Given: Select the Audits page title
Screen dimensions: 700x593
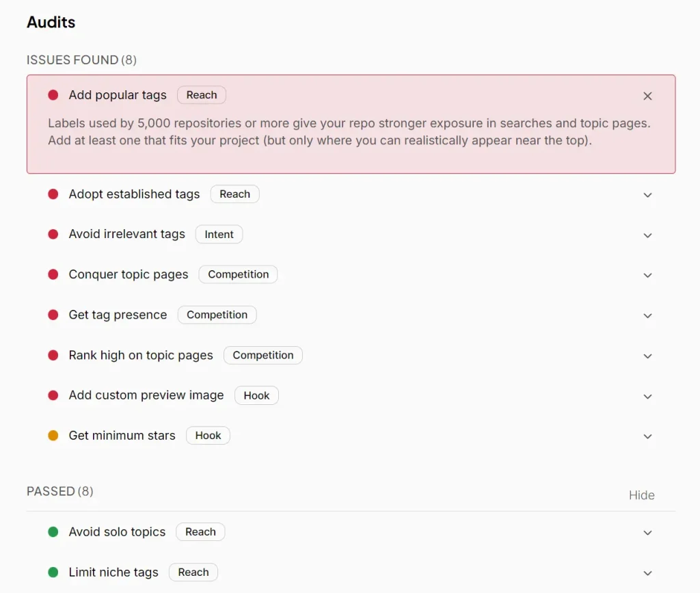Looking at the screenshot, I should click(x=51, y=22).
